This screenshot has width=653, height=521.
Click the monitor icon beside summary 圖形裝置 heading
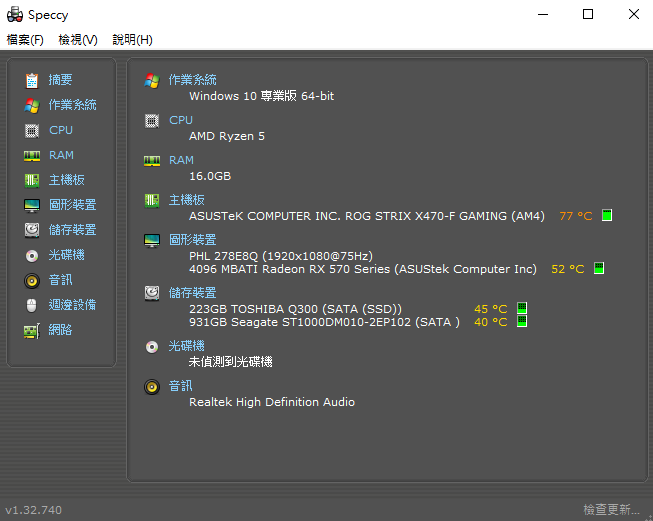(152, 240)
